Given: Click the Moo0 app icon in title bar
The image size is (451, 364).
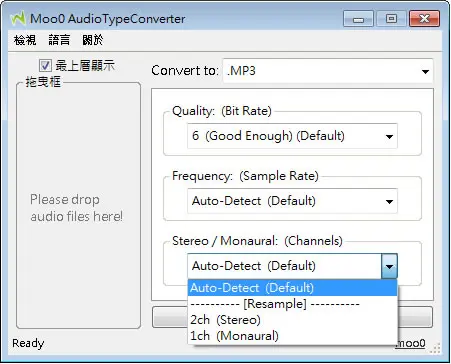Looking at the screenshot, I should pos(18,19).
